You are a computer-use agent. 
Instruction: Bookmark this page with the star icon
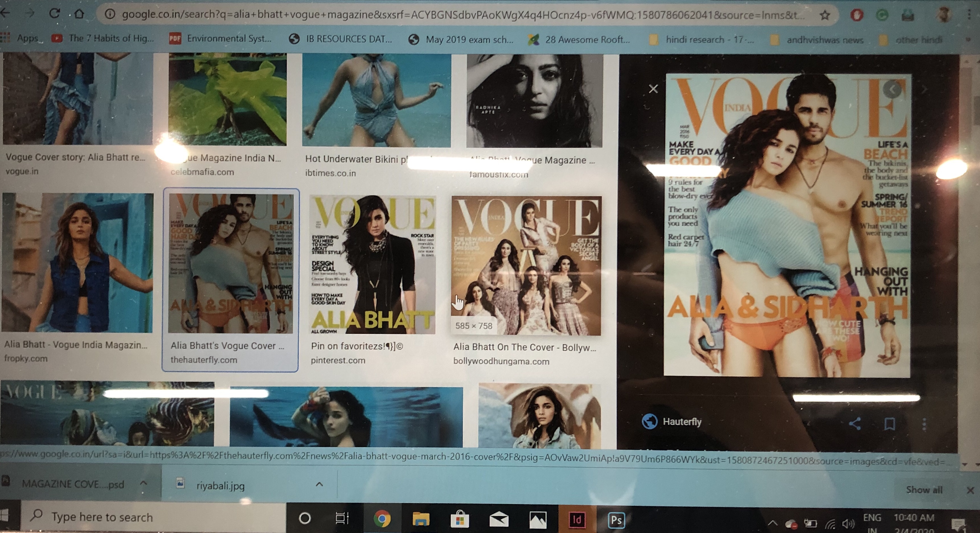pos(825,15)
